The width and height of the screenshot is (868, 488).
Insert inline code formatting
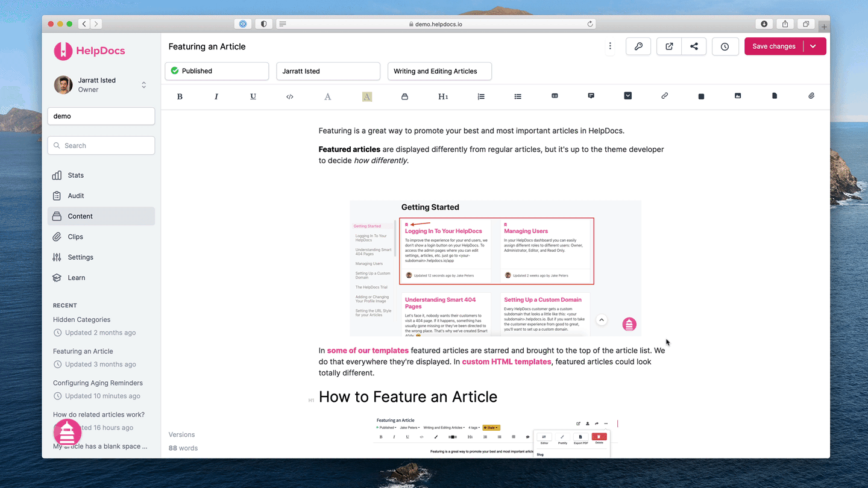click(290, 96)
